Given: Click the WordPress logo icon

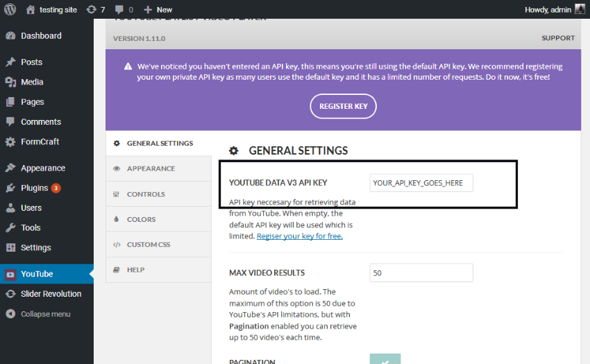Looking at the screenshot, I should (10, 10).
